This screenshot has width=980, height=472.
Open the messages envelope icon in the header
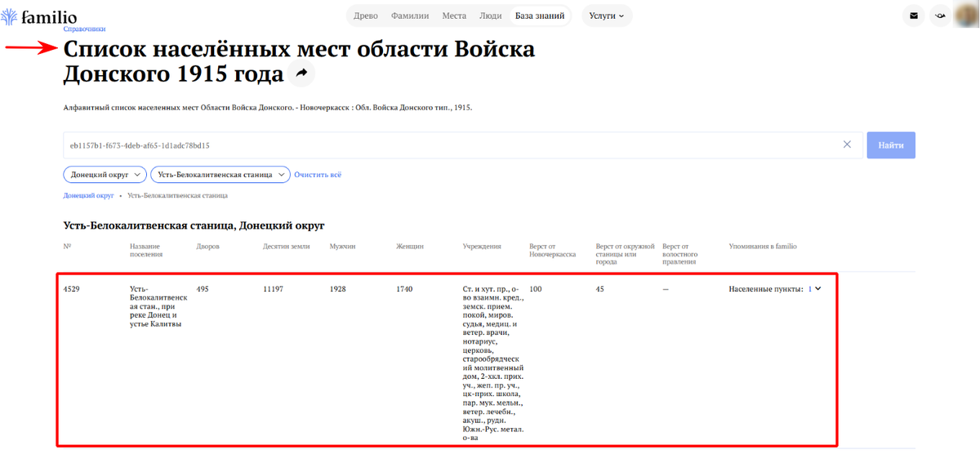click(913, 16)
